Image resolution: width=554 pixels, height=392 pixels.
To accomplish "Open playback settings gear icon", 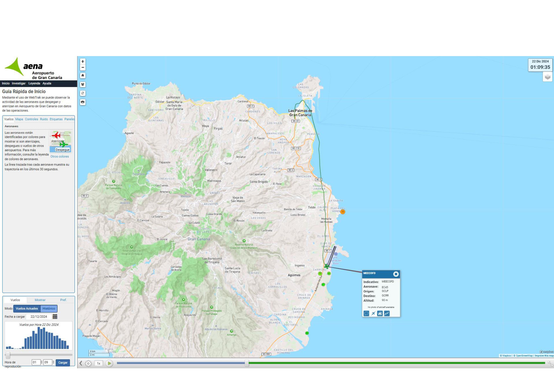I will click(x=88, y=363).
